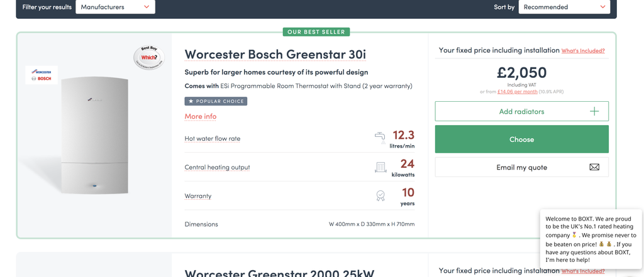Click the tap icon for hot water flow
This screenshot has width=644, height=277.
click(380, 138)
